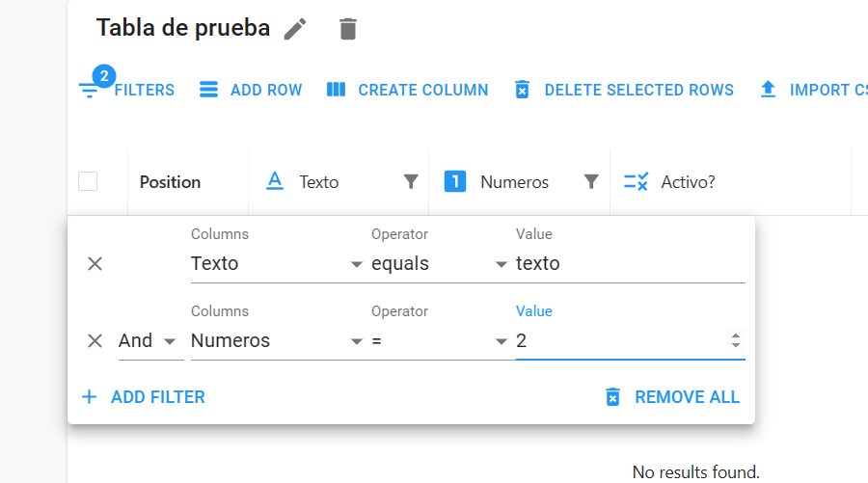The image size is (868, 483).
Task: Click the Add Row button
Action: pos(251,90)
